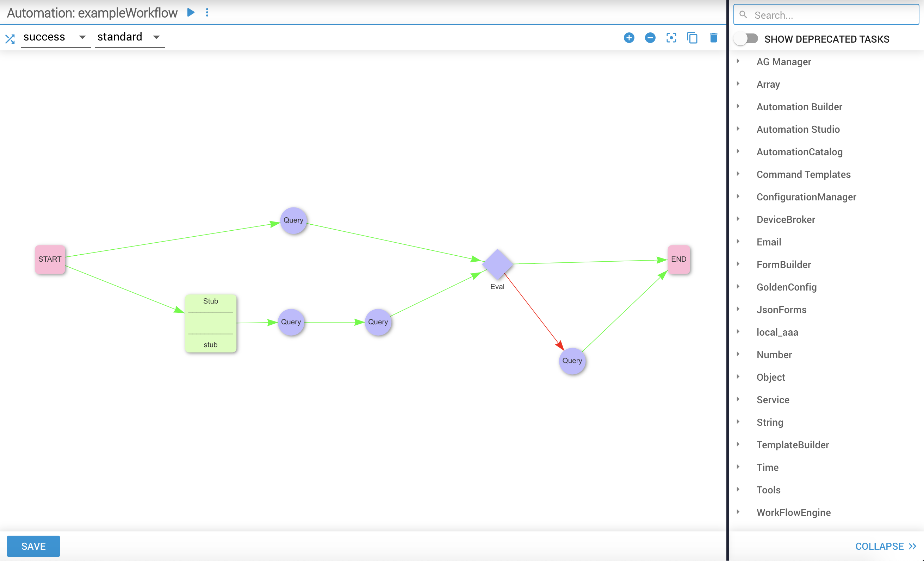This screenshot has width=924, height=561.
Task: Click the SAVE button
Action: [x=33, y=546]
